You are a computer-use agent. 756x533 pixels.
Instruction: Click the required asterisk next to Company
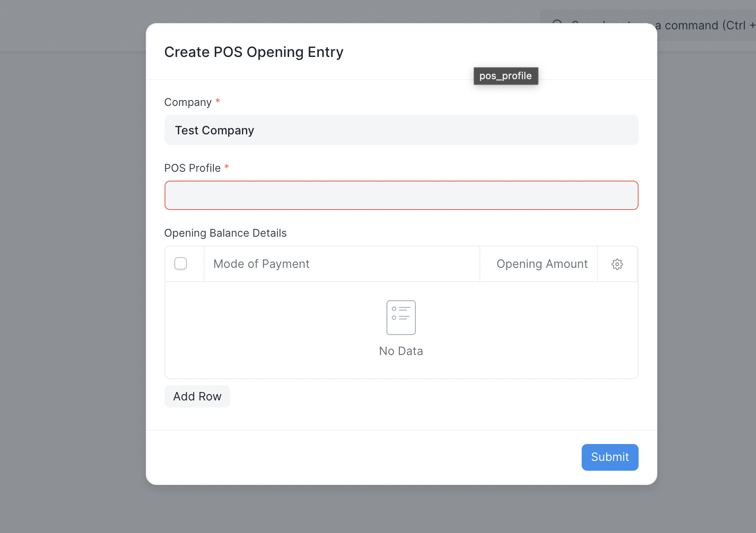click(x=218, y=101)
